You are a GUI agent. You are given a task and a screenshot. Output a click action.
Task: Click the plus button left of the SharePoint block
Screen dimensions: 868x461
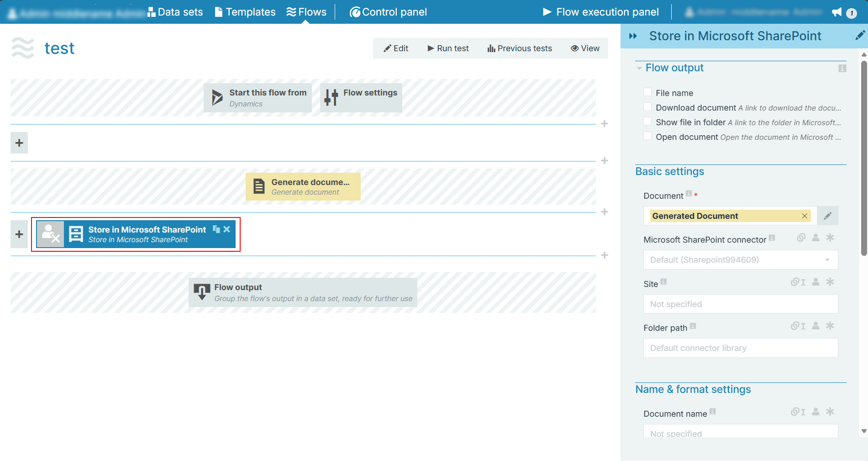pyautogui.click(x=19, y=234)
